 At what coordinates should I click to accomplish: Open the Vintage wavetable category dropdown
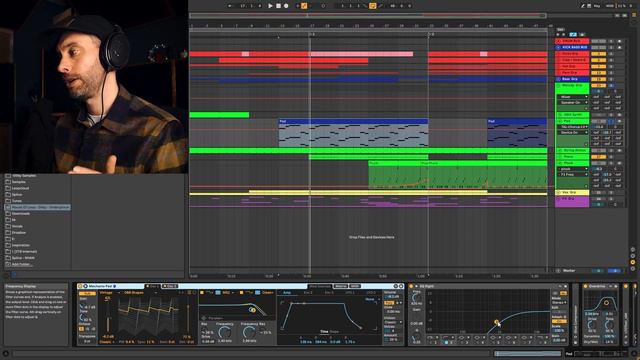point(109,293)
